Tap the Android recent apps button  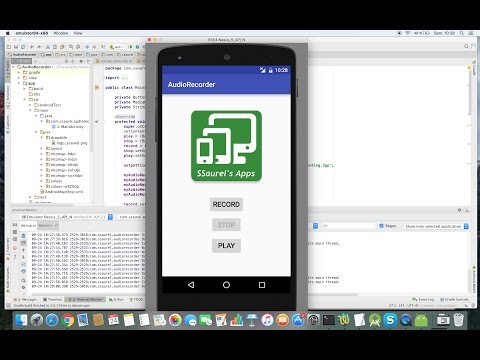click(x=262, y=285)
